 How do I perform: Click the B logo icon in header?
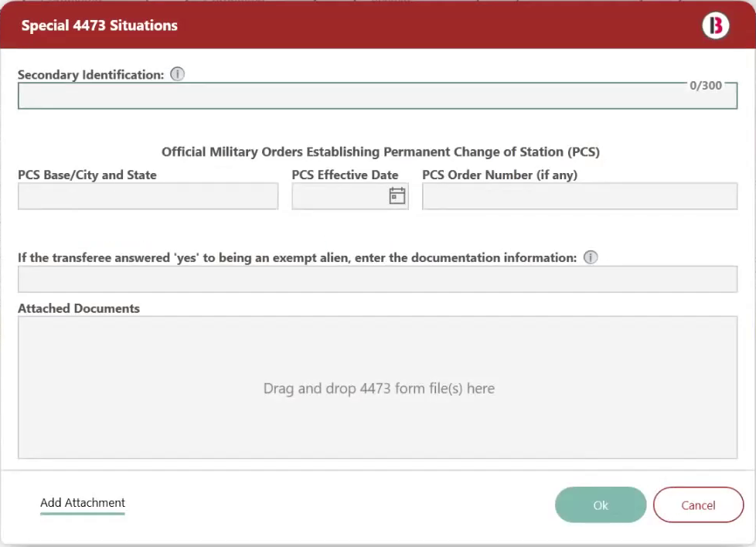click(716, 25)
